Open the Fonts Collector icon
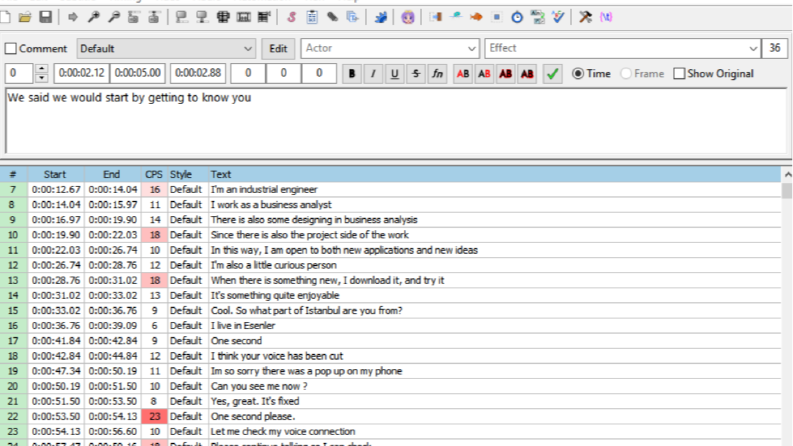 353,17
